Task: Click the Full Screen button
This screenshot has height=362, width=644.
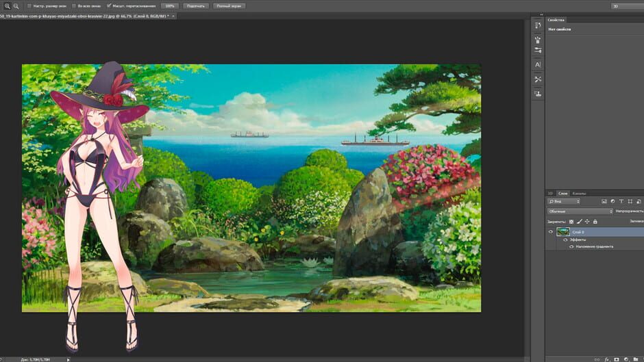Action: pos(230,6)
